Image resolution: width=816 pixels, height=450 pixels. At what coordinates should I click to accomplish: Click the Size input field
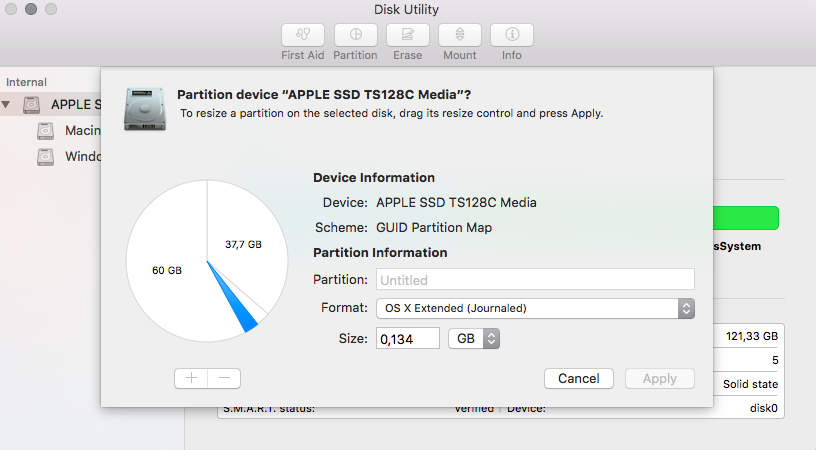[408, 339]
